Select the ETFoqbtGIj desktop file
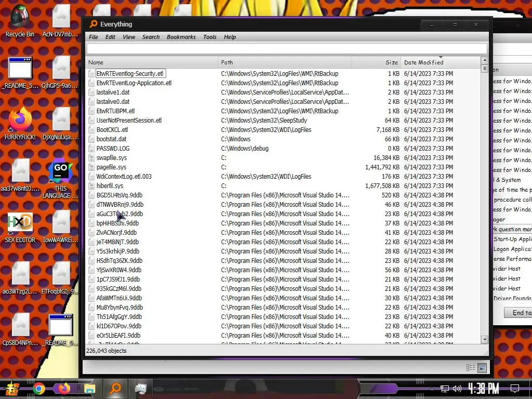Screen dimensions: 532x399 [60, 278]
